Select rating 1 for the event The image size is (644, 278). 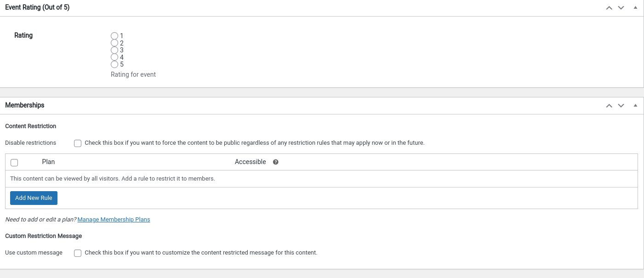114,35
